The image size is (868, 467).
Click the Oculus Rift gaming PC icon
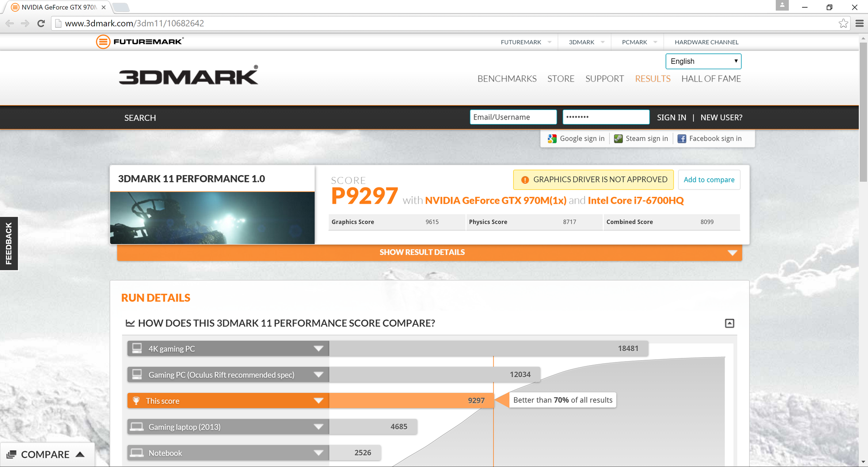(137, 374)
